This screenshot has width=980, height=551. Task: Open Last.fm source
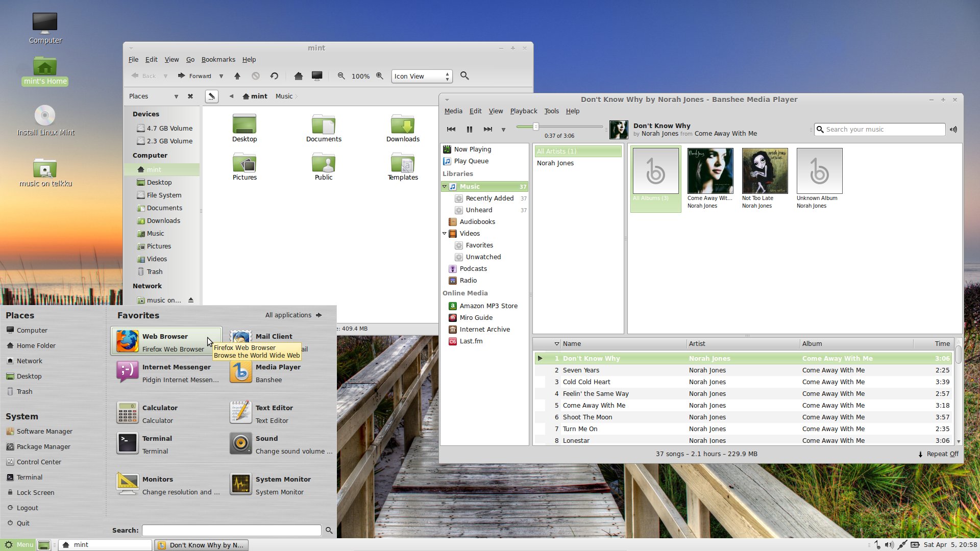tap(471, 341)
